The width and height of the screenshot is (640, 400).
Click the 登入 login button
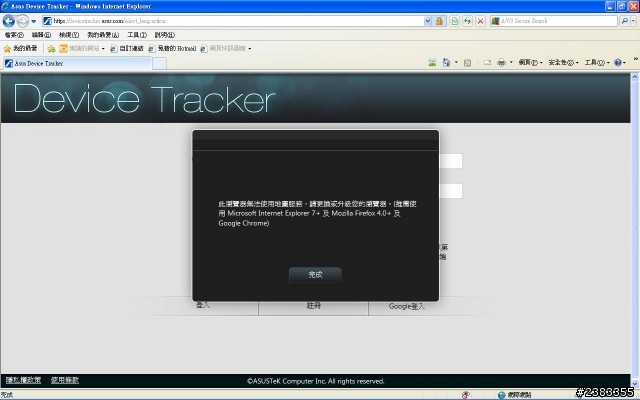[x=203, y=305]
